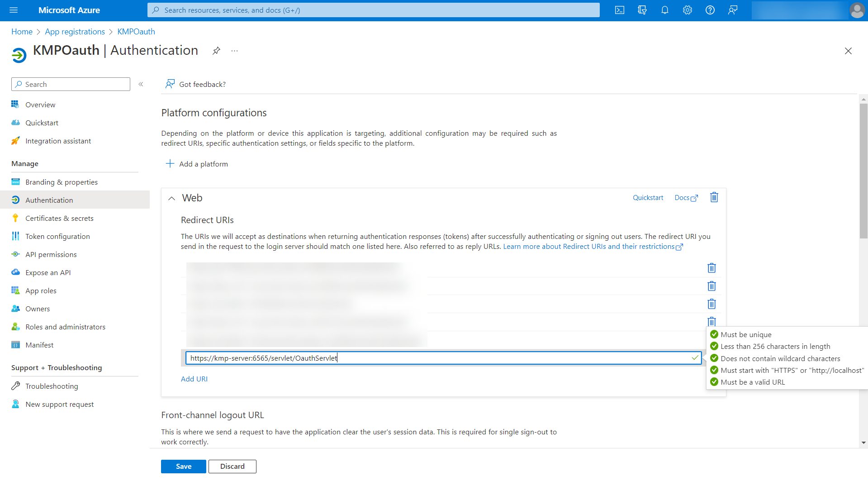The image size is (868, 481).
Task: Open the portal hamburger menu
Action: pos(14,10)
